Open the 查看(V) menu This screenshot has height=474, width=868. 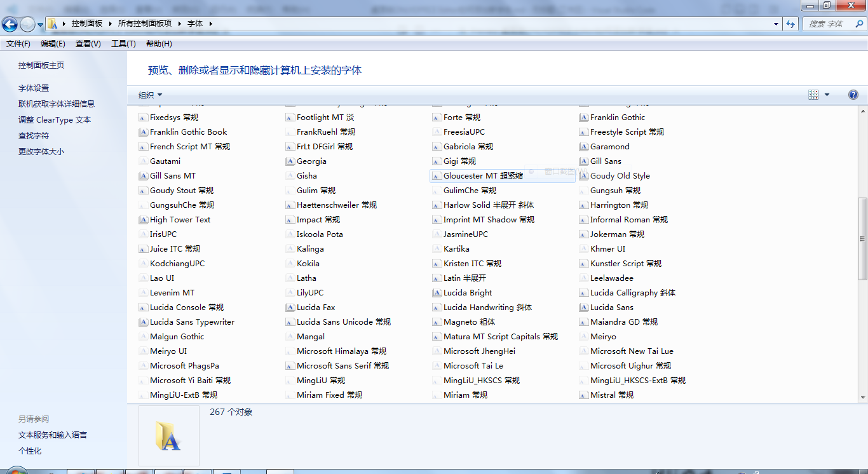click(88, 44)
